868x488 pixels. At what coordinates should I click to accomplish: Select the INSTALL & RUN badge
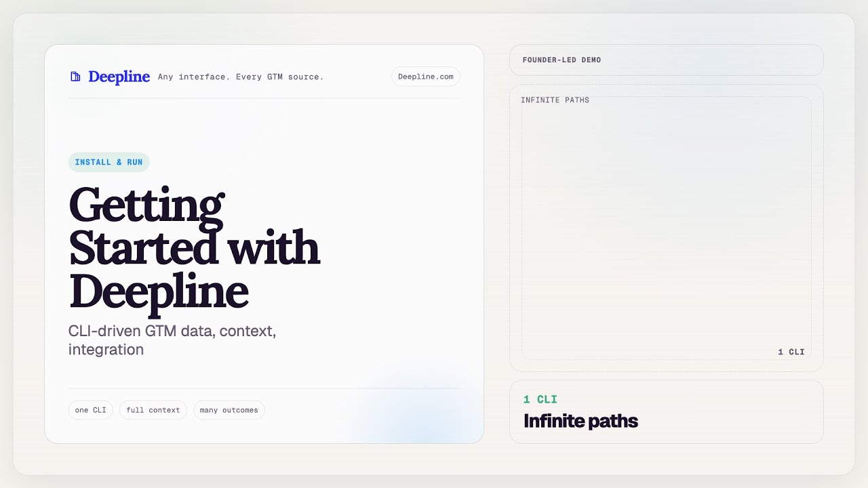pos(108,162)
